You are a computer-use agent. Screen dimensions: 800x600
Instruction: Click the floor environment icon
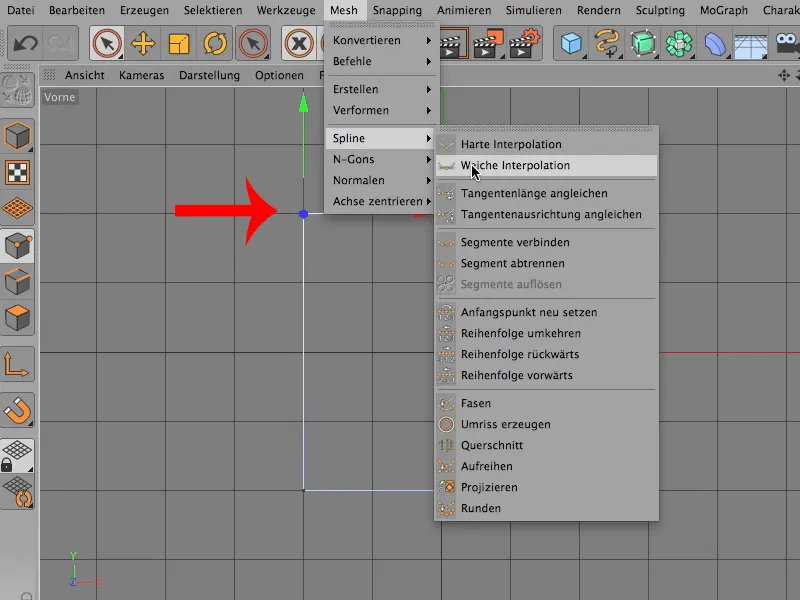click(x=751, y=46)
